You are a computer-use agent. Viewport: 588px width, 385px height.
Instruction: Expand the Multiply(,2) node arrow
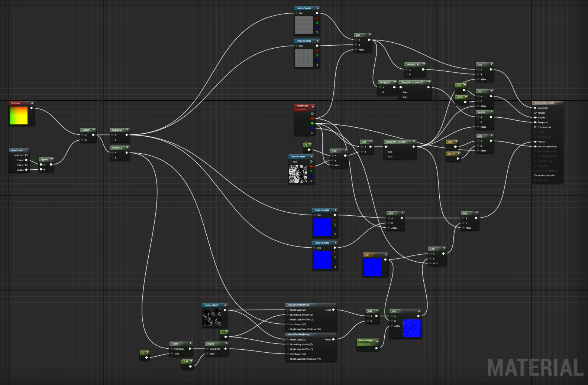tap(127, 130)
